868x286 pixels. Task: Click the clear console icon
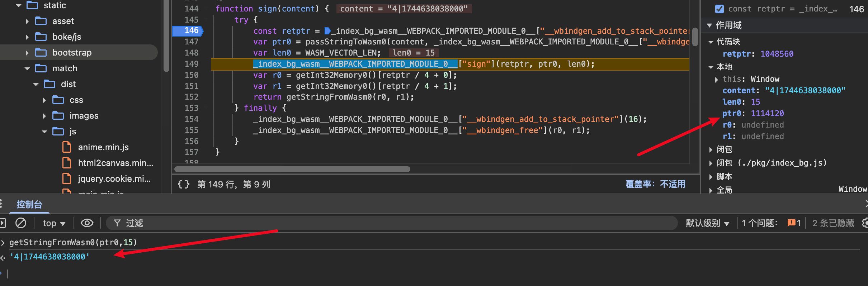(21, 223)
